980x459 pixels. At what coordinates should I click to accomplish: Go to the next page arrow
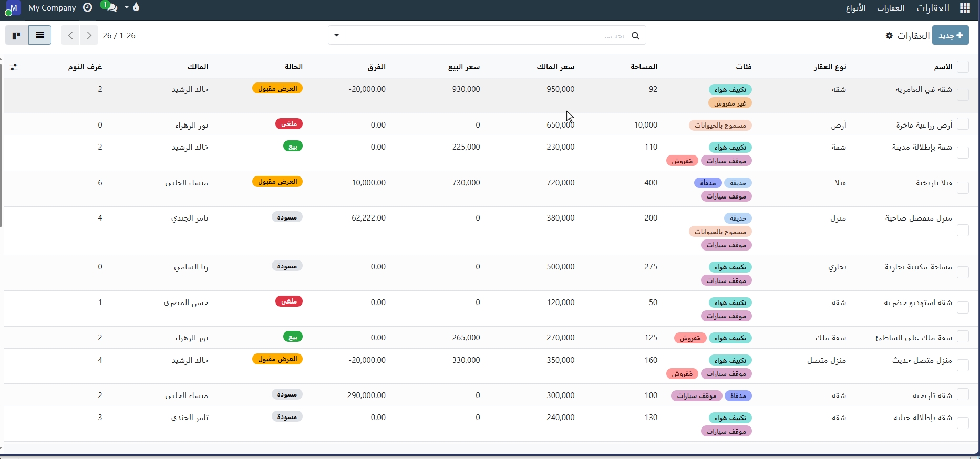[89, 35]
